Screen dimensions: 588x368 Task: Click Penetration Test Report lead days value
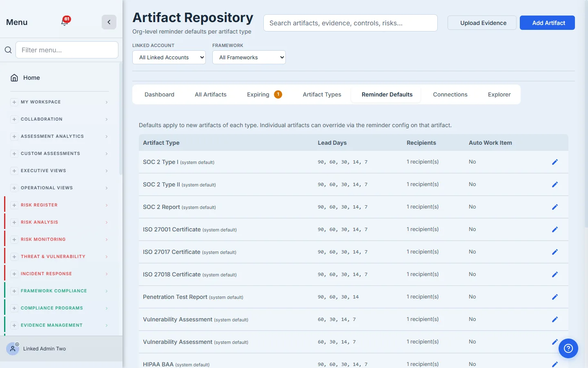338,297
